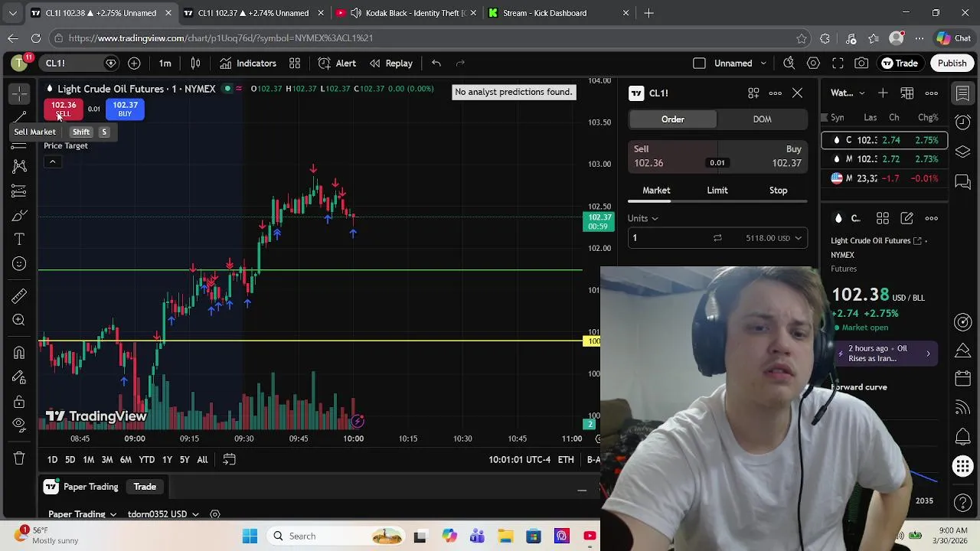Open the chats sidebar panel
The height and width of the screenshot is (551, 980).
coord(963,181)
